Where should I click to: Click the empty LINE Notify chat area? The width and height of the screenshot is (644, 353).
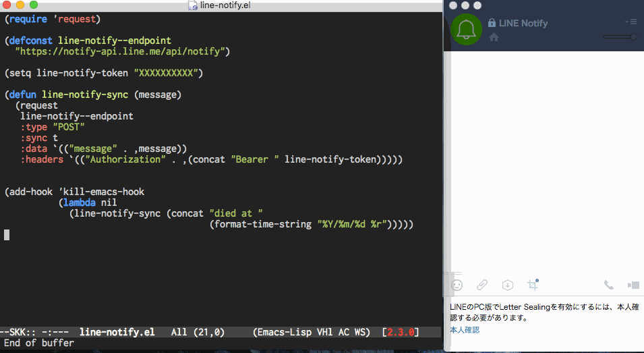[546, 162]
